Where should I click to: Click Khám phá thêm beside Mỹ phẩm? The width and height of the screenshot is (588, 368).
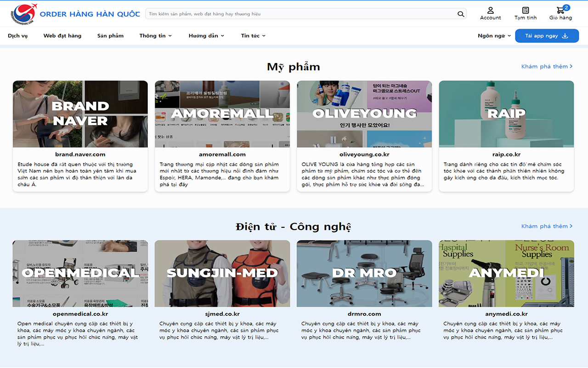pyautogui.click(x=547, y=66)
